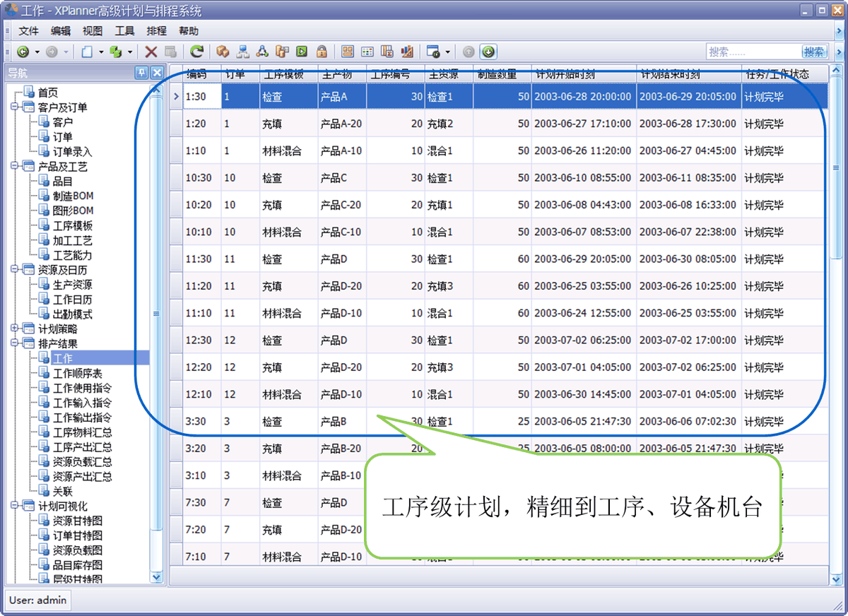Click the grey up-arrow circle icon

pyautogui.click(x=469, y=52)
